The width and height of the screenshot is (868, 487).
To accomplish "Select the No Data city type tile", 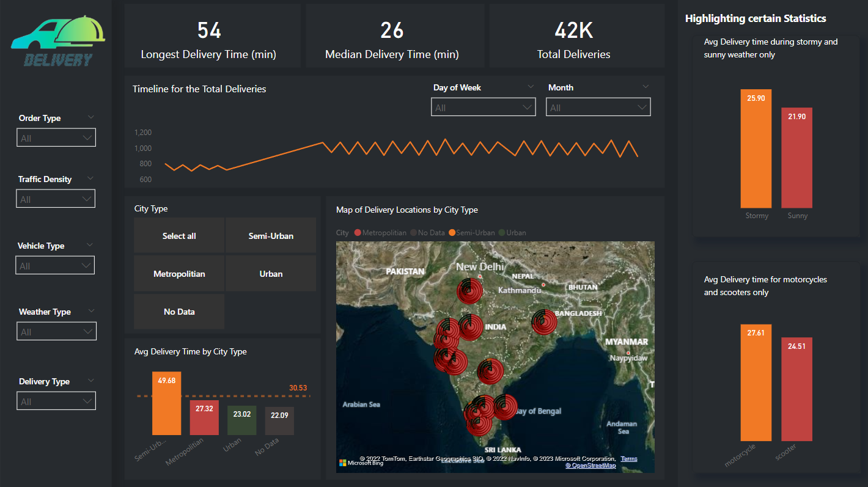I will (179, 312).
